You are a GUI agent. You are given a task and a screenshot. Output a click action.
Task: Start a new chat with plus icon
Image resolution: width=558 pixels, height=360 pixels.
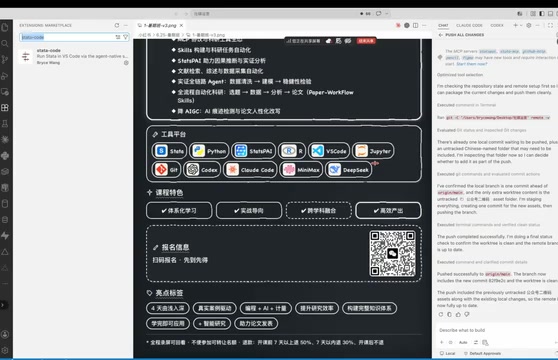[515, 25]
